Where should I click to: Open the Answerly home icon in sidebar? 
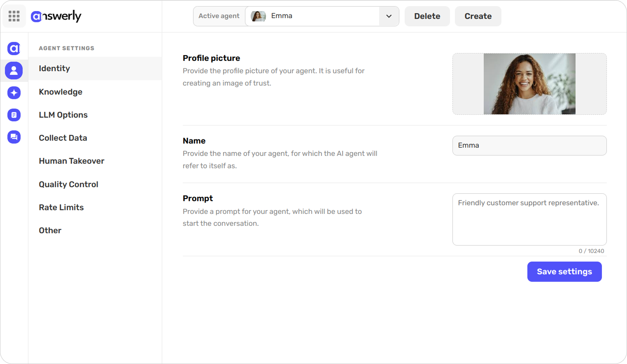click(14, 49)
